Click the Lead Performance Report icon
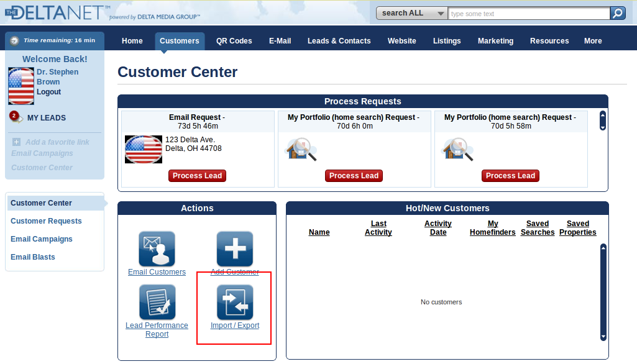The height and width of the screenshot is (364, 637). [x=157, y=302]
